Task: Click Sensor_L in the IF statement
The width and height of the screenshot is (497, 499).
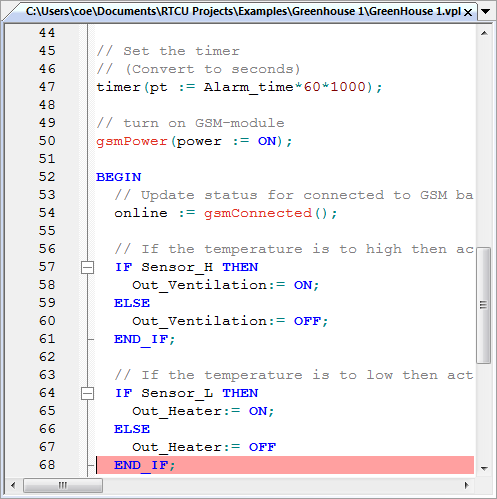Action: tap(177, 393)
